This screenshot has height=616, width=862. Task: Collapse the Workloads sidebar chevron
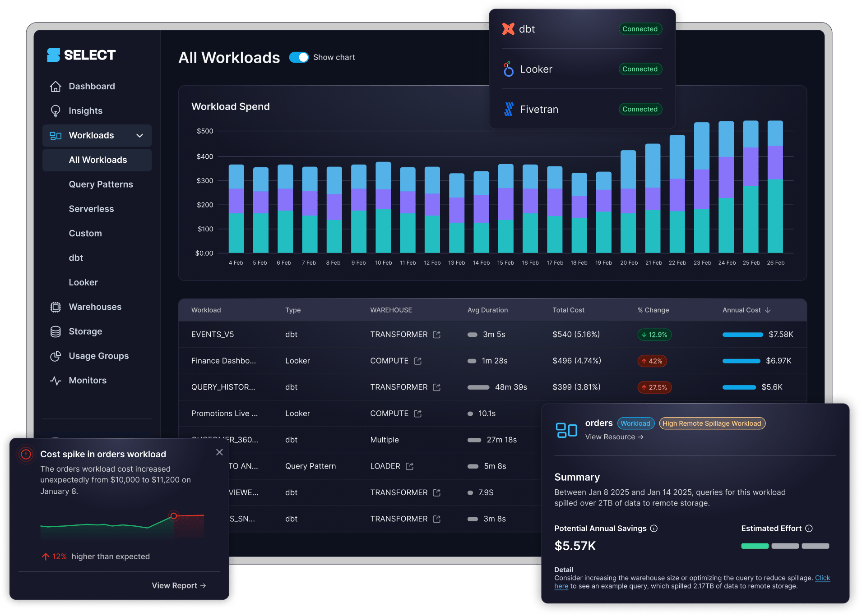(140, 136)
